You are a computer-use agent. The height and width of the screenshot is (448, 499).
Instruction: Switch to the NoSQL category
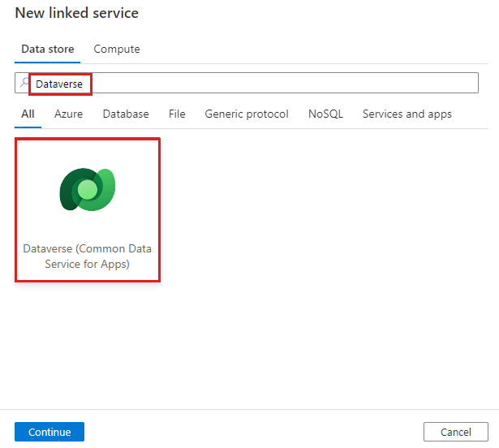point(325,114)
